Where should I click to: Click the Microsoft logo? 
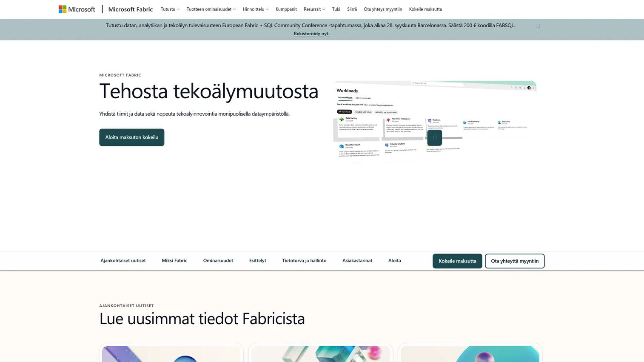click(77, 9)
